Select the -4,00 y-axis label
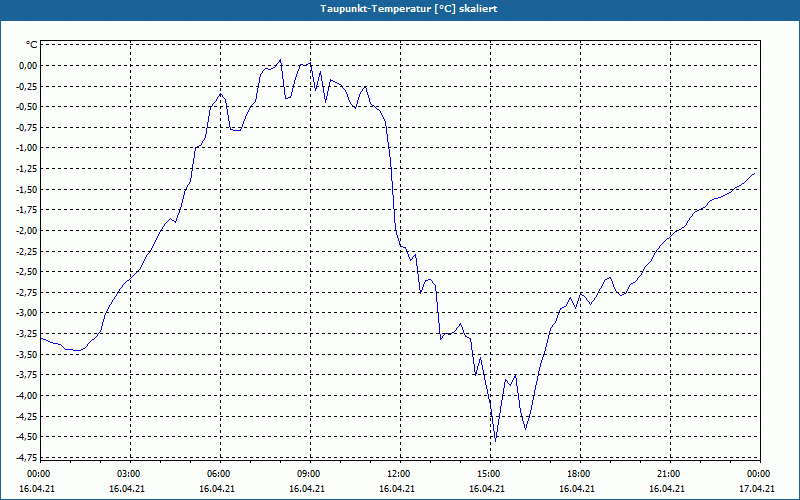 coord(27,395)
